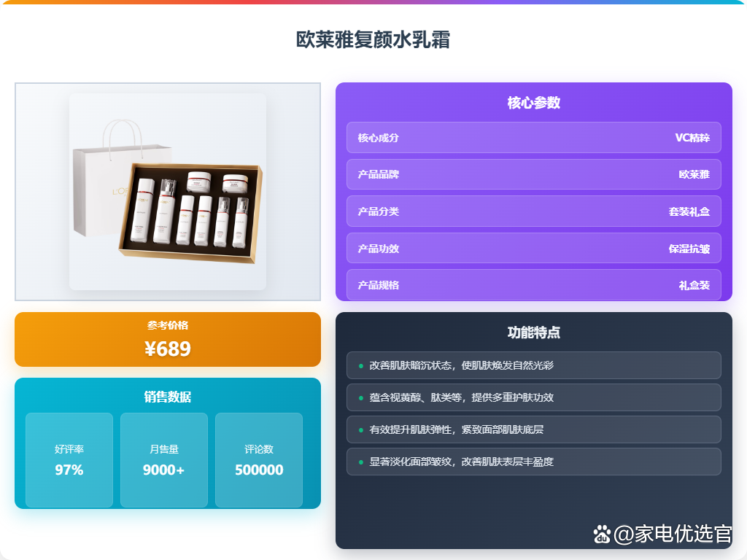Click the 销售数据 section heading
This screenshot has width=747, height=560.
click(x=168, y=397)
